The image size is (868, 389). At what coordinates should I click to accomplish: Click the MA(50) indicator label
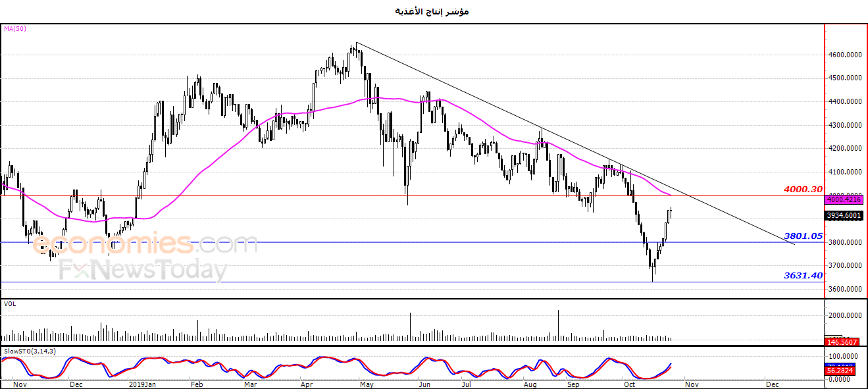point(15,28)
